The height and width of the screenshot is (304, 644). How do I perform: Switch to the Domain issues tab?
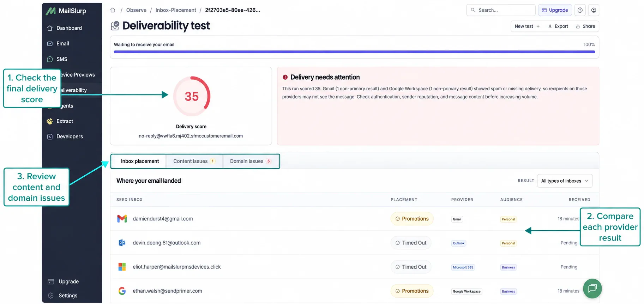click(x=250, y=162)
